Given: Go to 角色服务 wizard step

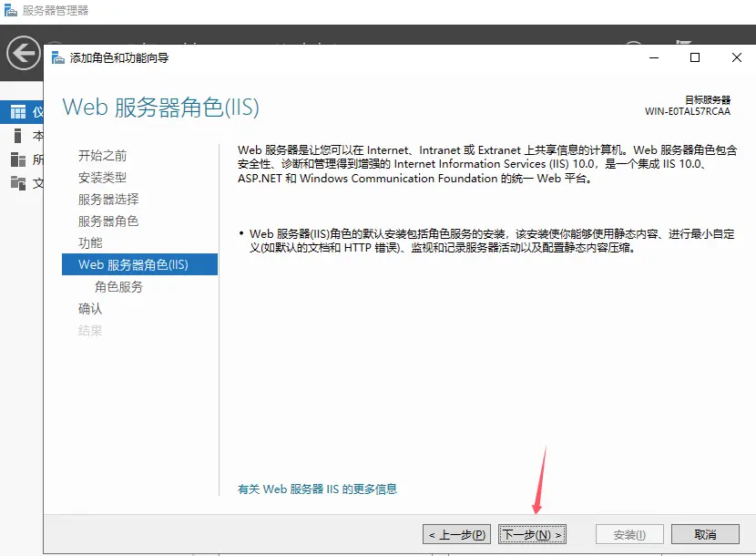Looking at the screenshot, I should 118,287.
